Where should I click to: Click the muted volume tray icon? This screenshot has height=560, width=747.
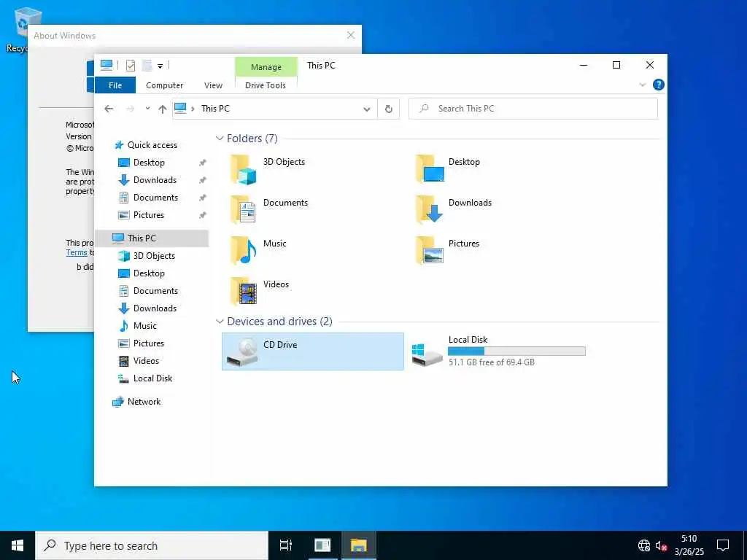pos(661,545)
